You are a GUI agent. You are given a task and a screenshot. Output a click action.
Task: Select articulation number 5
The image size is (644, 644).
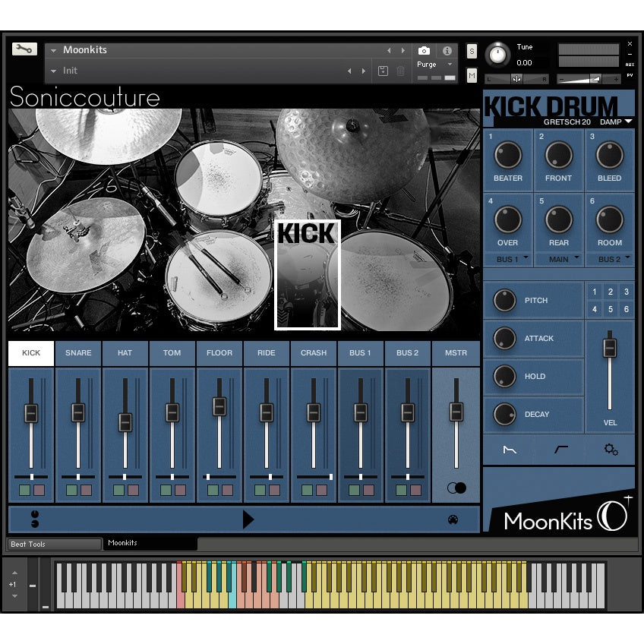point(611,309)
